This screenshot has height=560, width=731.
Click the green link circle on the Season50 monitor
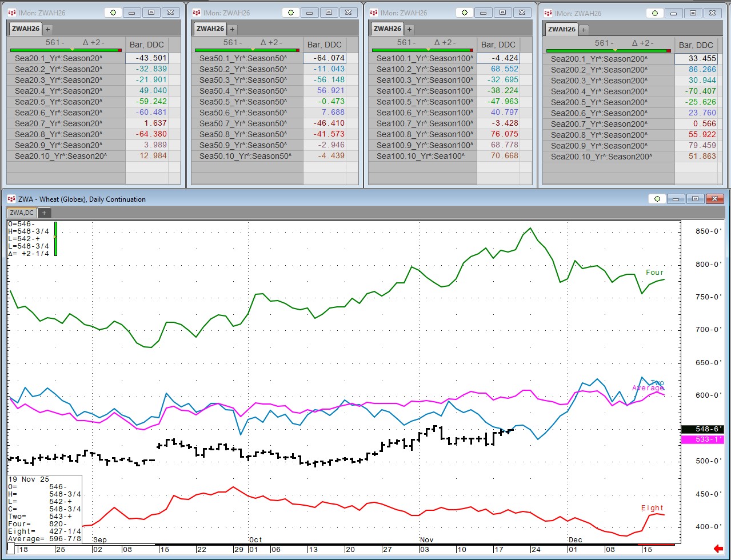pyautogui.click(x=291, y=13)
